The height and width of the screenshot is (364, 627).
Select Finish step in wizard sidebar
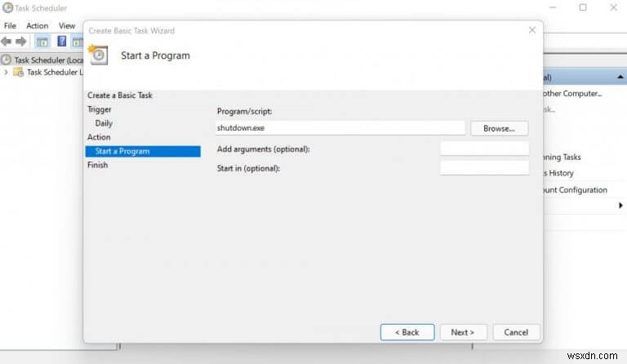coord(98,165)
